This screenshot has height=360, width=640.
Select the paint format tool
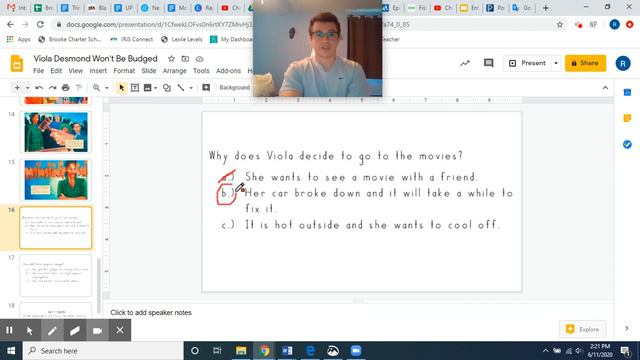click(79, 88)
